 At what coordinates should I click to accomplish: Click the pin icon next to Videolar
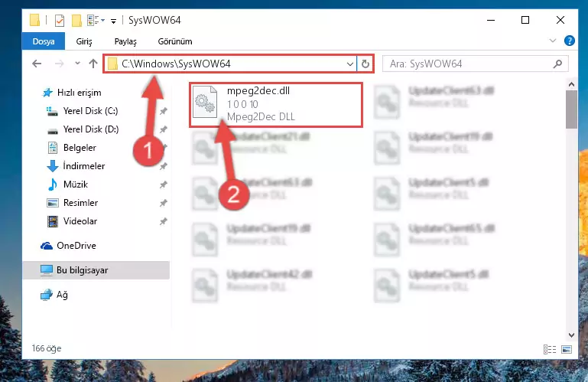click(x=163, y=221)
